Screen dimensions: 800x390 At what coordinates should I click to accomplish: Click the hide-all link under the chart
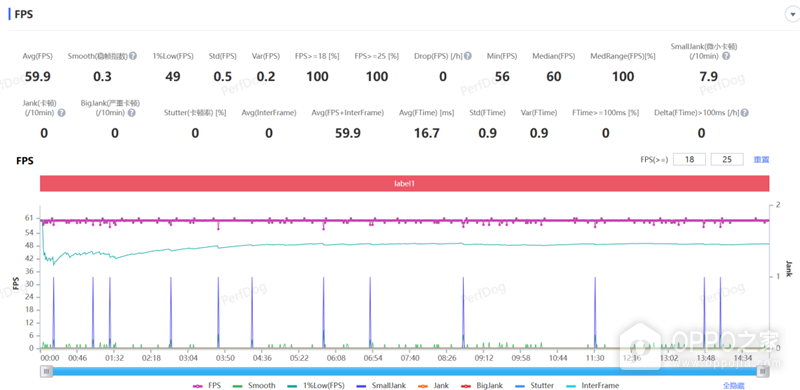click(733, 386)
